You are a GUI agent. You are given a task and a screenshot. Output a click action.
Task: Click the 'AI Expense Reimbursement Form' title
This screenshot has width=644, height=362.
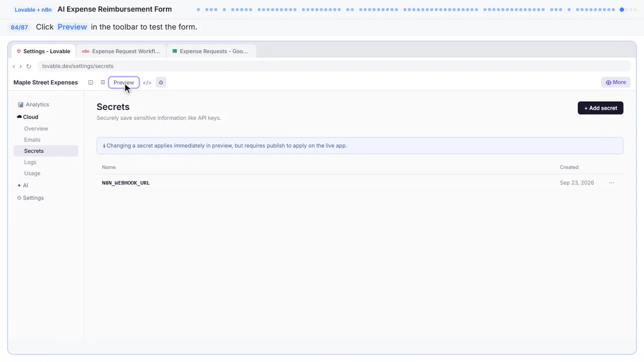click(115, 9)
